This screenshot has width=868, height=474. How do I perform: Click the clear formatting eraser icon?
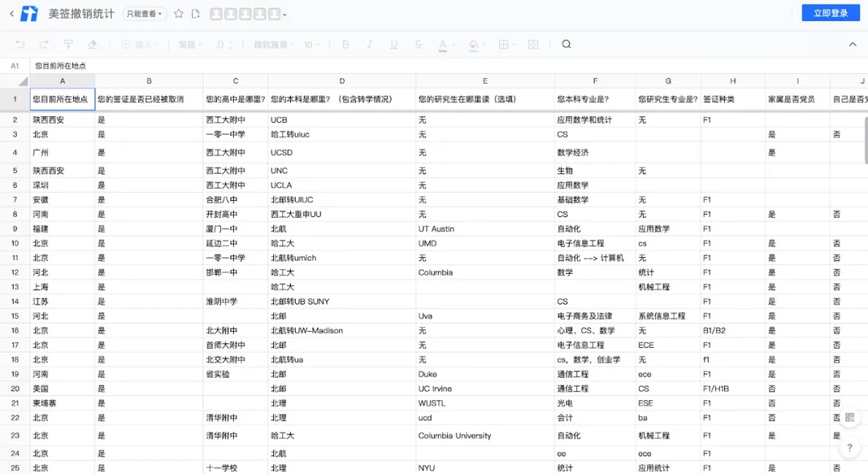(92, 44)
